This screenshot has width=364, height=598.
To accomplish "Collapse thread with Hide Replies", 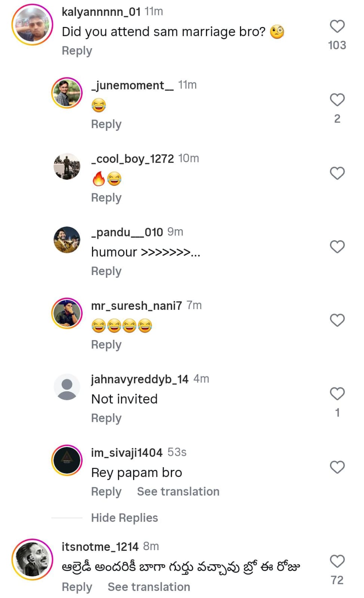I will click(x=124, y=518).
